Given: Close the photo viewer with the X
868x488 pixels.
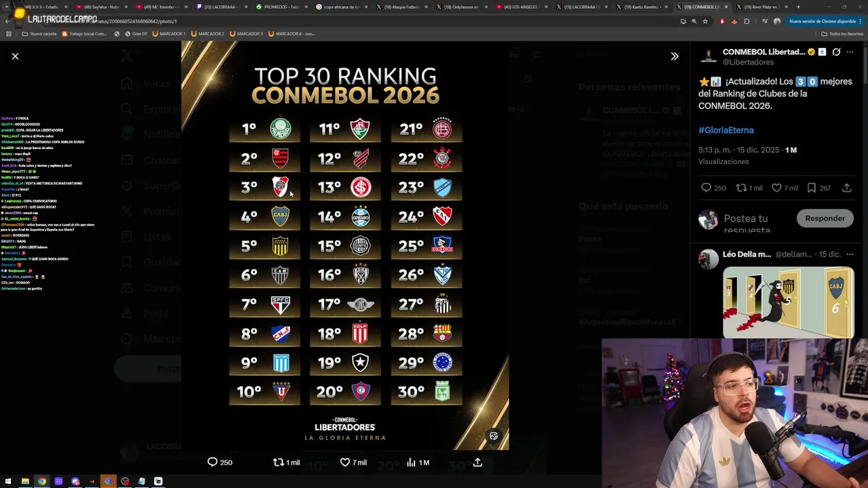Looking at the screenshot, I should pos(15,56).
